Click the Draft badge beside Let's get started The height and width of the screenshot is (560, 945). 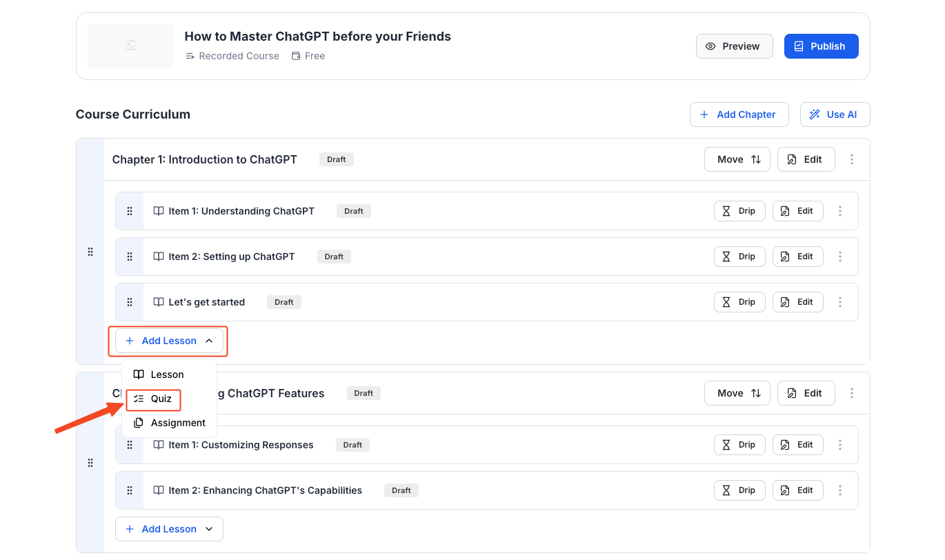click(x=284, y=302)
